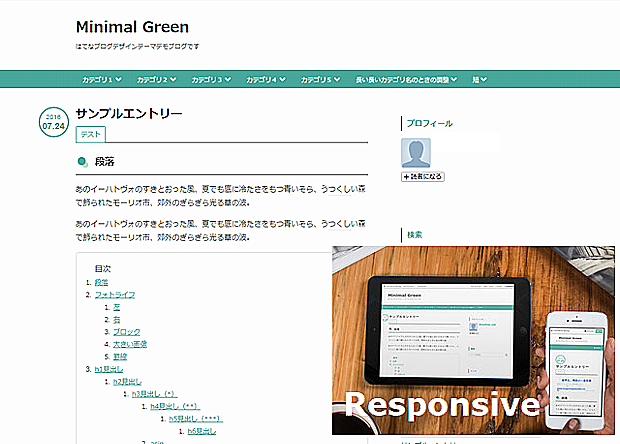Click the green bullet beside 段落 heading
Image resolution: width=620 pixels, height=444 pixels.
coord(82,162)
